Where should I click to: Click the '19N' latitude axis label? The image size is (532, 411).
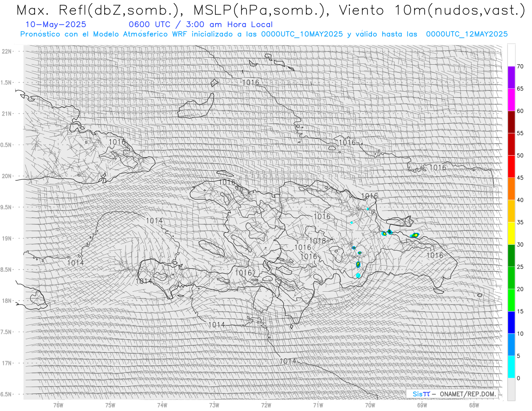coord(7,239)
